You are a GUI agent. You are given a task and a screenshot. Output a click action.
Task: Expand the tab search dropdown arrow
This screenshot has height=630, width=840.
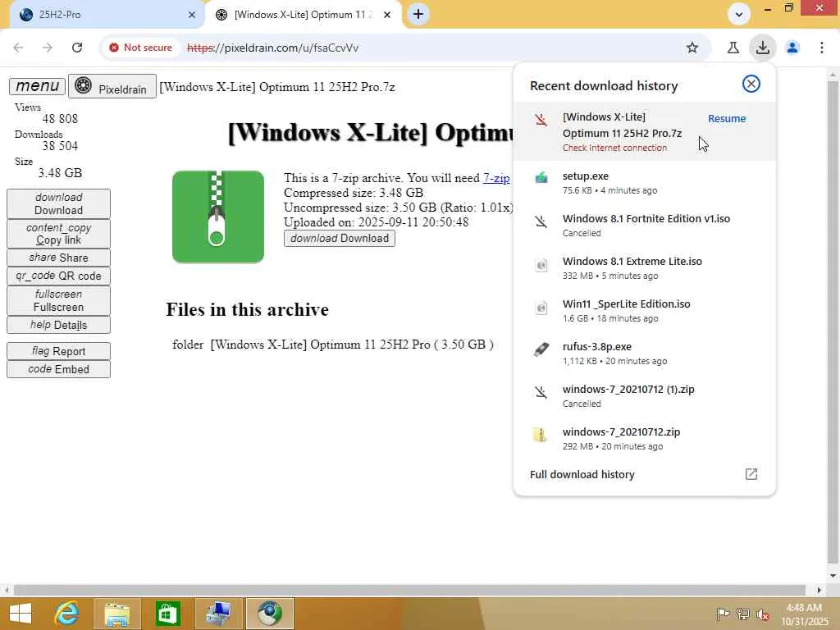739,15
